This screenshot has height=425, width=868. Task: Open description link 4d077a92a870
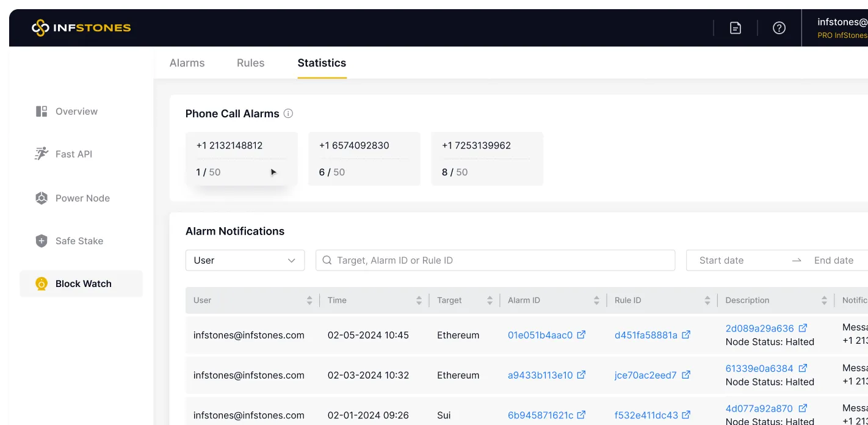[x=759, y=408]
